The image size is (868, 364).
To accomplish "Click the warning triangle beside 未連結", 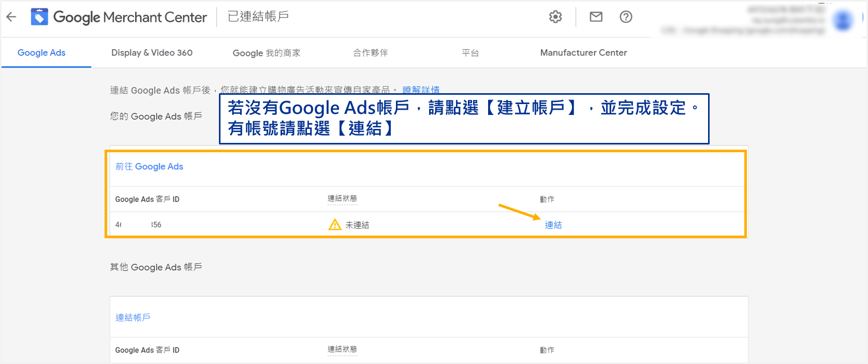I will pos(335,224).
